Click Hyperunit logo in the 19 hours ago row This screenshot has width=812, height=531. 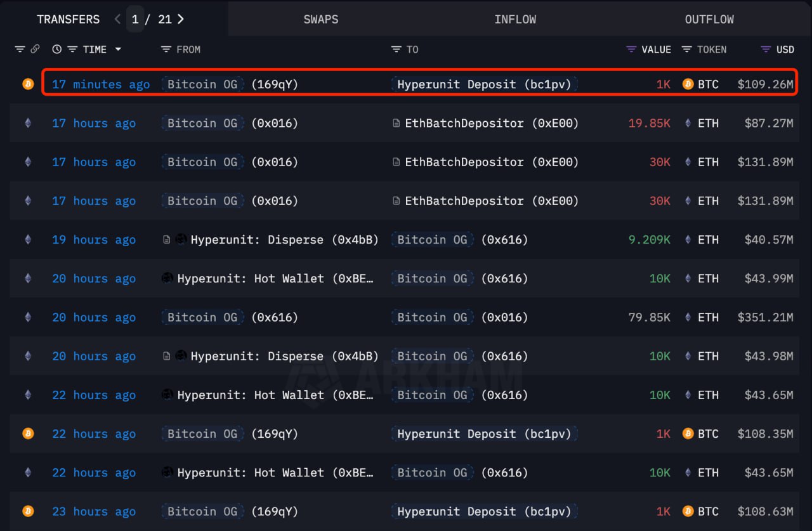pyautogui.click(x=181, y=240)
